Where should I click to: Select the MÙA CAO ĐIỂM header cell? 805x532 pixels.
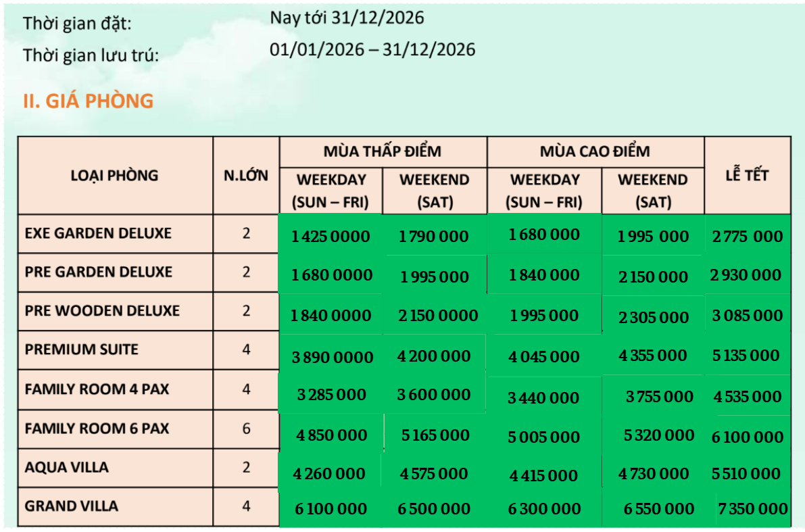tap(595, 151)
